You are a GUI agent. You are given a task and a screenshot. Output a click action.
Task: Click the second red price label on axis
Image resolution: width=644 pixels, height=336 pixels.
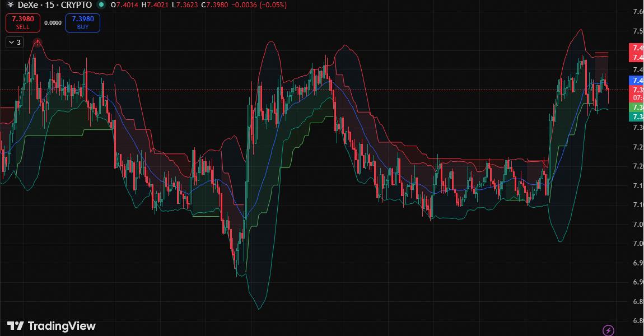[637, 58]
